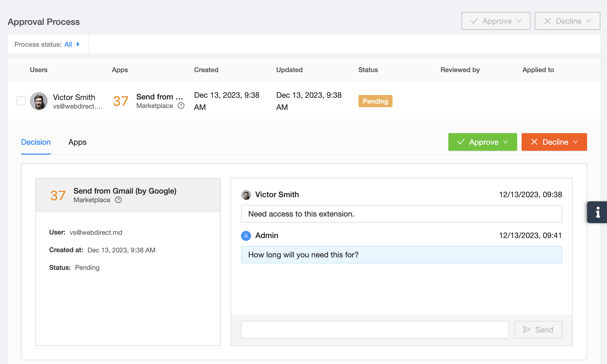The height and width of the screenshot is (364, 607).
Task: Click the Pending status badge
Action: point(375,101)
